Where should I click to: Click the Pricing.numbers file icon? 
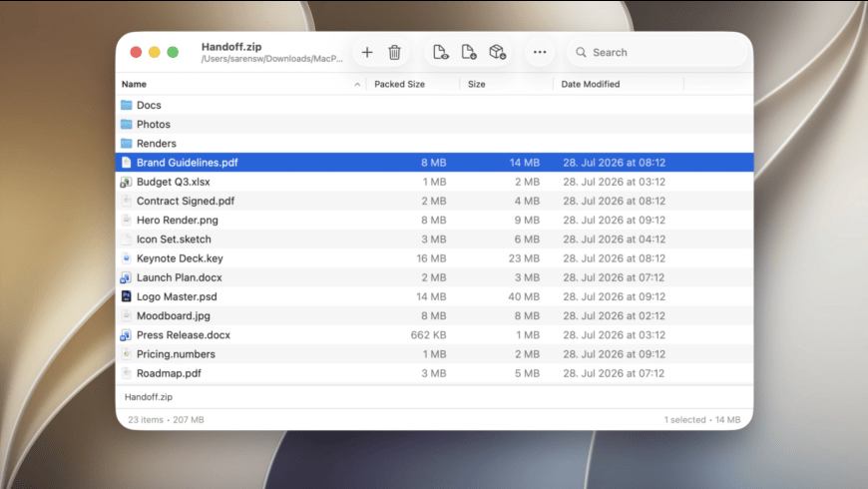tap(127, 354)
